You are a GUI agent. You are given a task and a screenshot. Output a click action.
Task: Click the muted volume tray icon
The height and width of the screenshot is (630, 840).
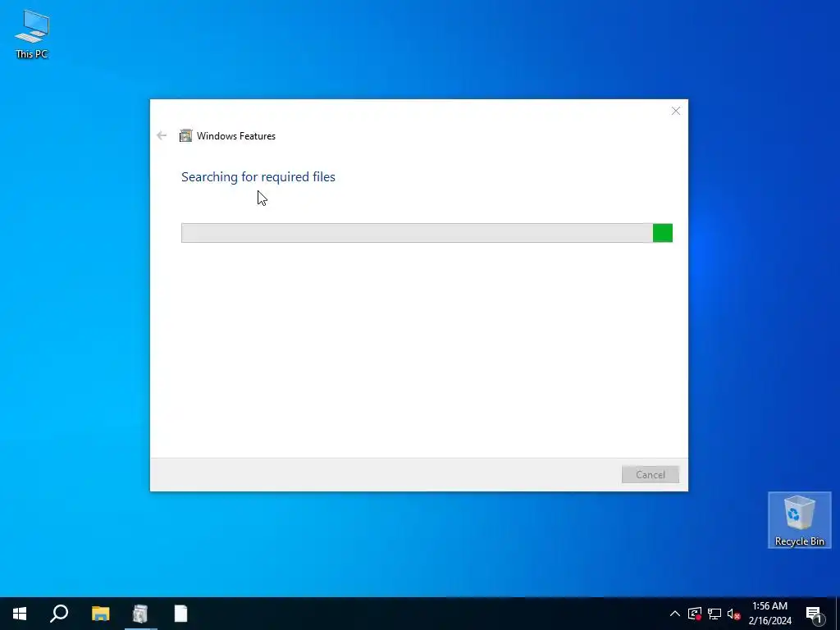tap(733, 614)
